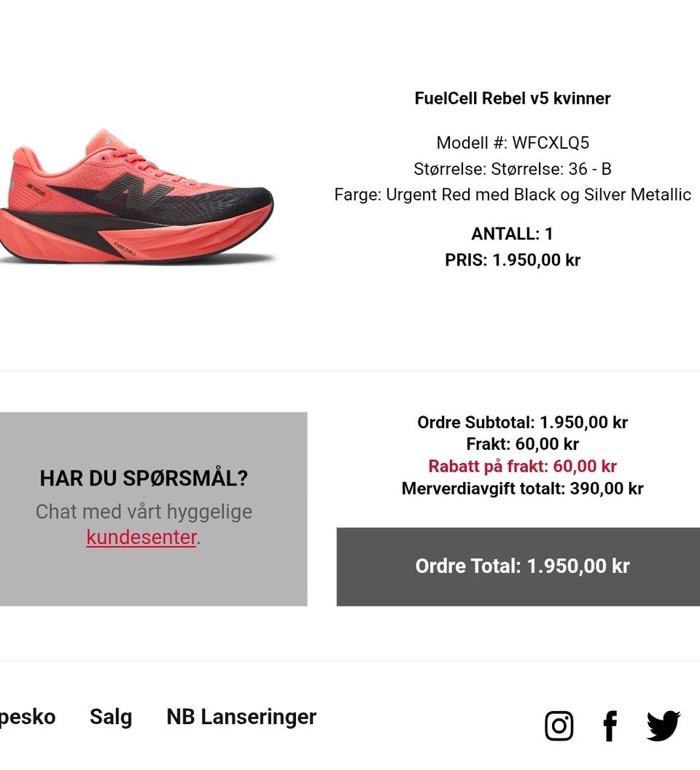Viewport: 700px width, 770px height.
Task: Click the Merverdiavgift totalt line
Action: pos(522,489)
